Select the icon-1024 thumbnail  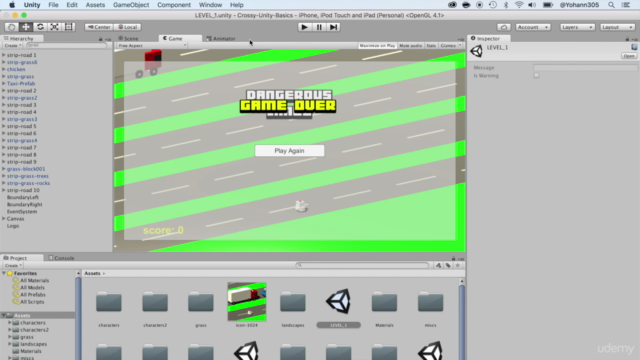[x=247, y=302]
